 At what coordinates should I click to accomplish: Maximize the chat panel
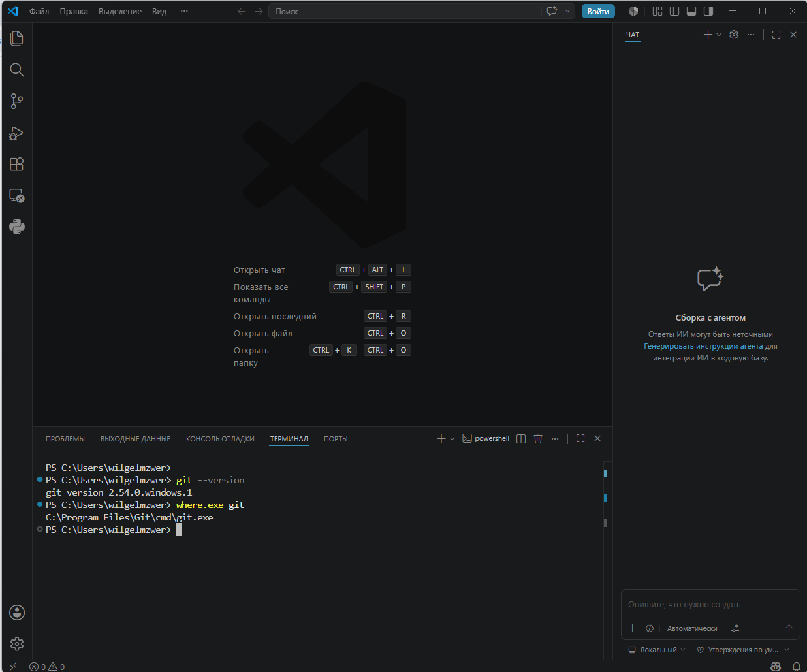coord(776,35)
